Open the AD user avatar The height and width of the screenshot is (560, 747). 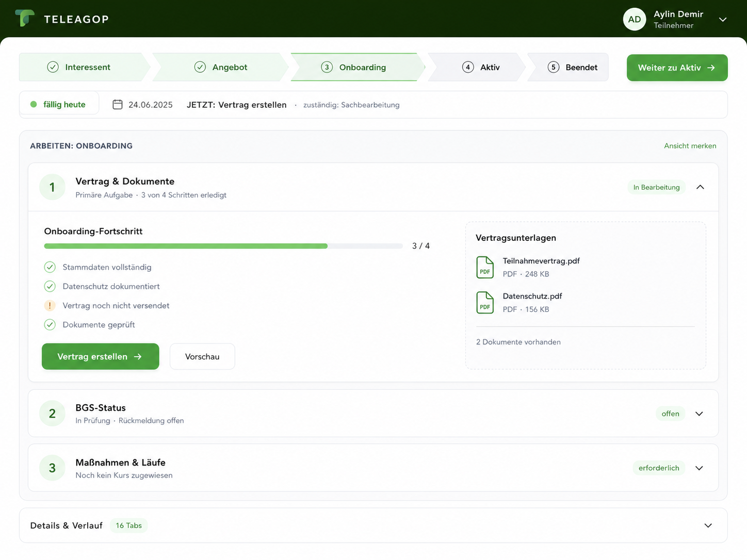tap(634, 19)
